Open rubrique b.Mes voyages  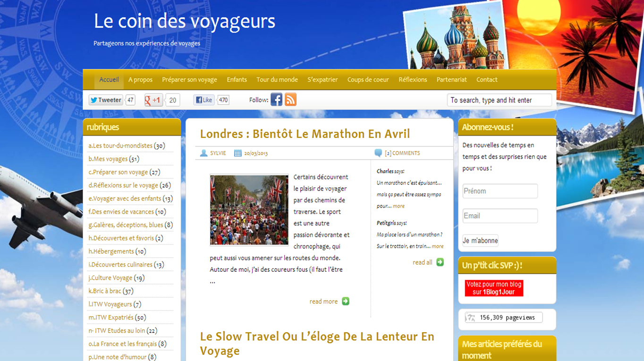[x=108, y=159]
